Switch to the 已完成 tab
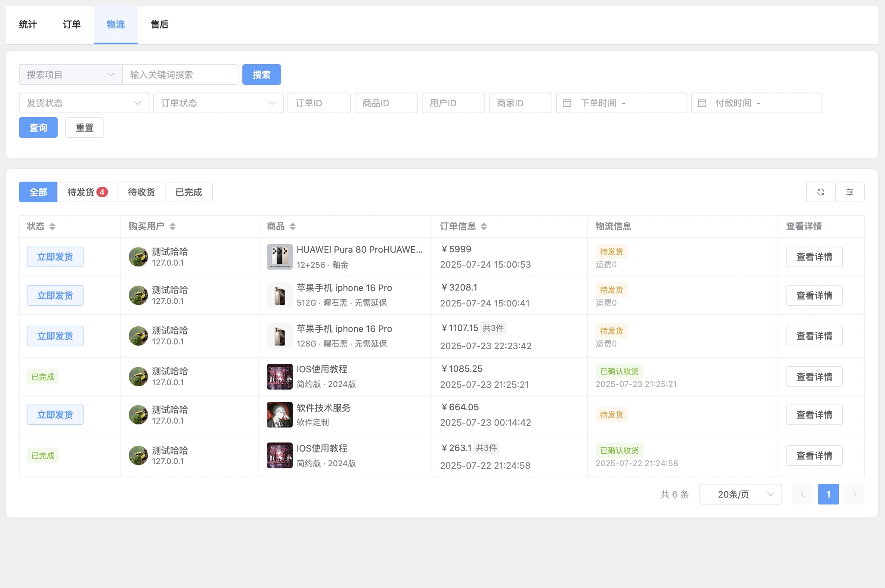The height and width of the screenshot is (588, 885). pyautogui.click(x=189, y=192)
